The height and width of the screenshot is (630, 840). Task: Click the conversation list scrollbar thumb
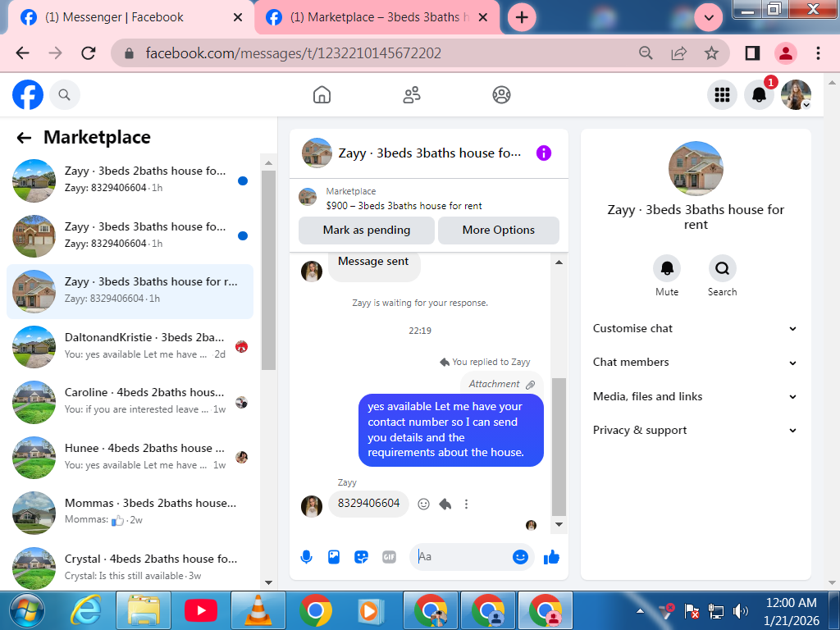268,270
